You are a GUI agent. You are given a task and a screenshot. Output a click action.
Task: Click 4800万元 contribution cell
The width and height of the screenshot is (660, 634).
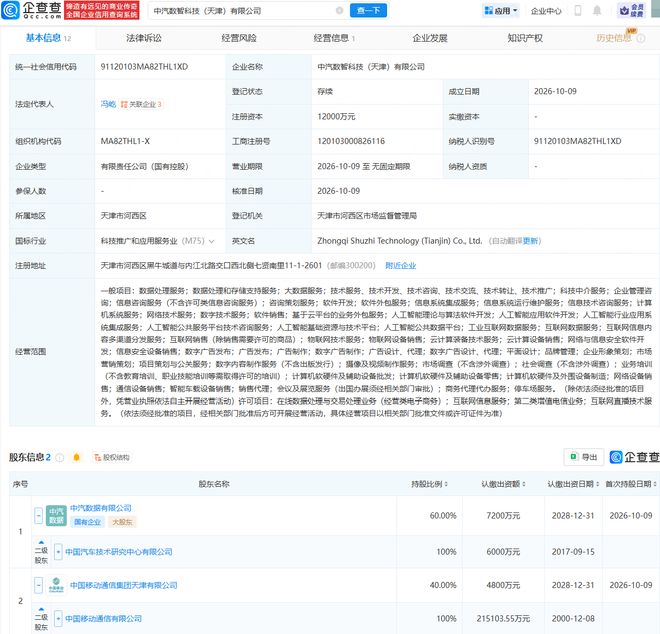coord(503,585)
